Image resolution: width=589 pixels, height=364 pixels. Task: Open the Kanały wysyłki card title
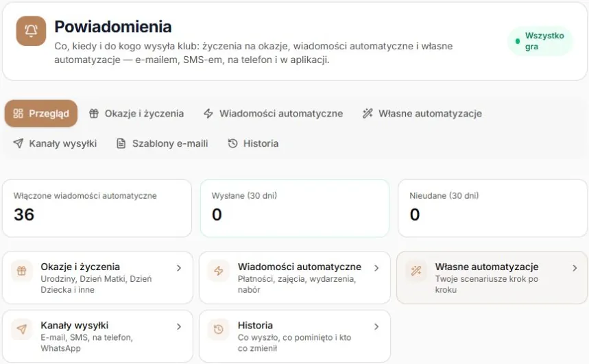point(74,326)
